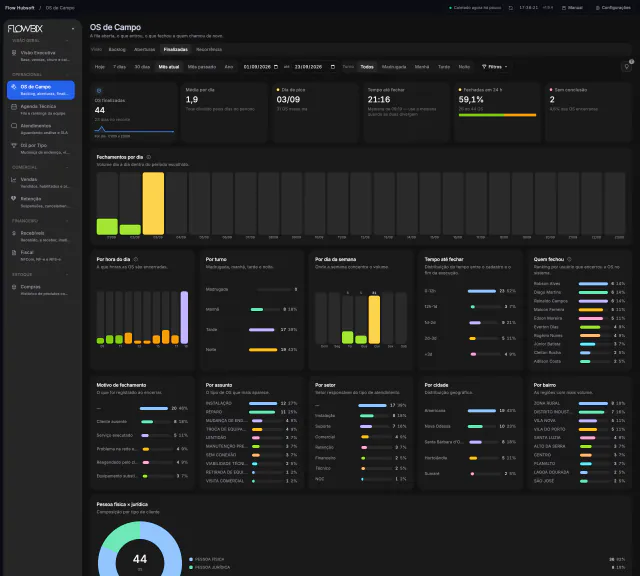Open Vendas in the sidebar
Viewport: 640px width, 576px height.
click(x=41, y=182)
